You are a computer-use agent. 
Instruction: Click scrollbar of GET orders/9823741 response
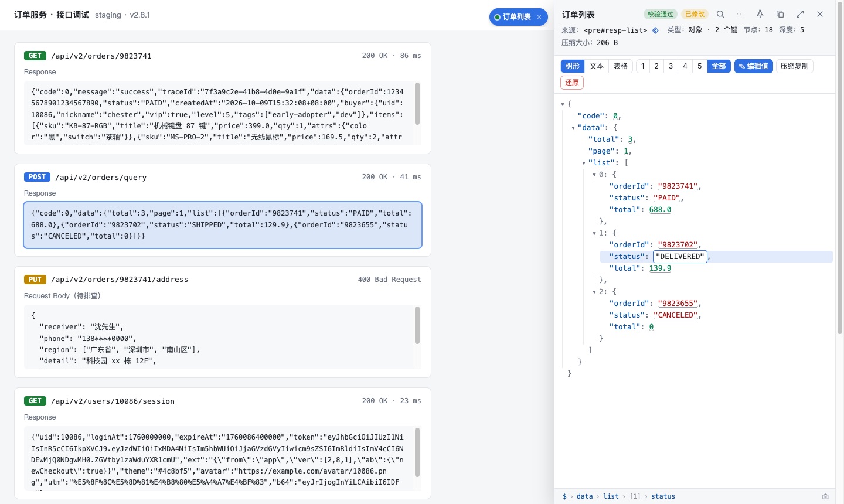[x=417, y=104]
